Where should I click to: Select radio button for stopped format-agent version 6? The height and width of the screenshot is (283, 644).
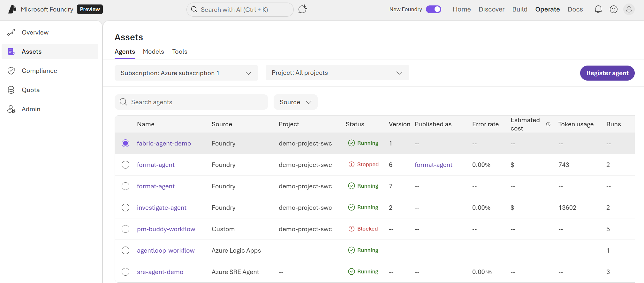pos(125,165)
